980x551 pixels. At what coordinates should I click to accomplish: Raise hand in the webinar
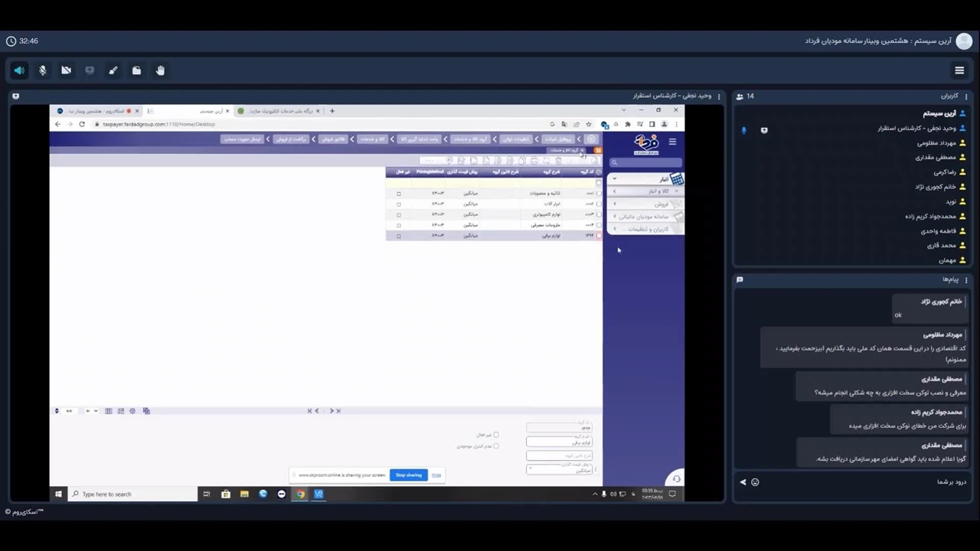click(x=160, y=70)
